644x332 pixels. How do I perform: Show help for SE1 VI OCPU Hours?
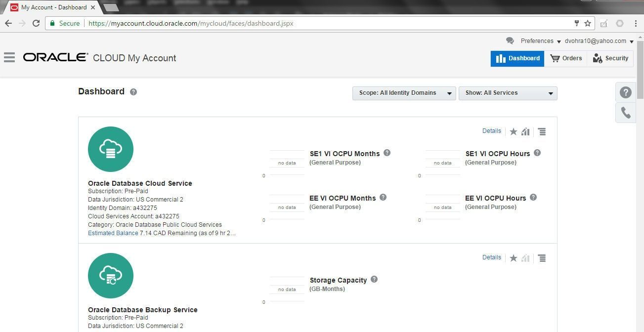(x=537, y=153)
